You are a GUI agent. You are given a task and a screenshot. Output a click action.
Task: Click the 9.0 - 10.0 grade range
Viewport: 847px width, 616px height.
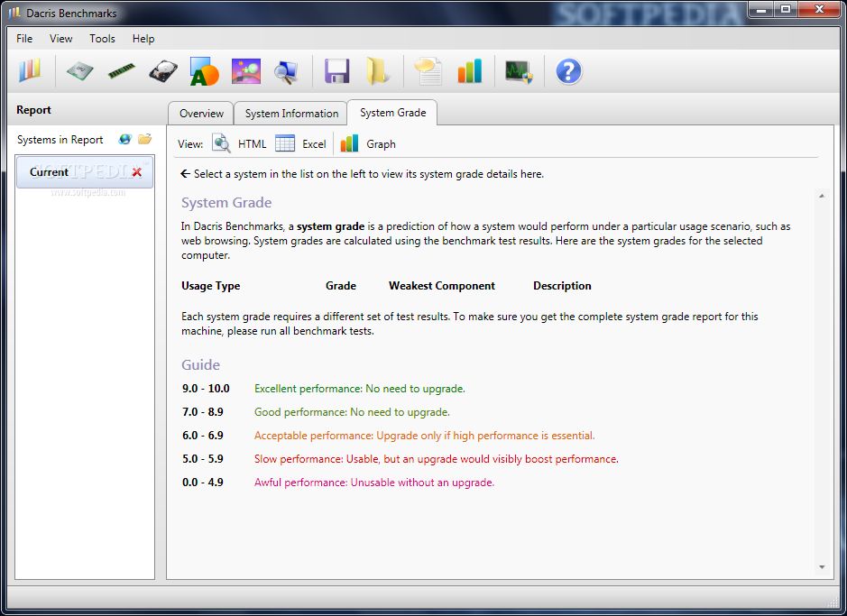(x=206, y=389)
